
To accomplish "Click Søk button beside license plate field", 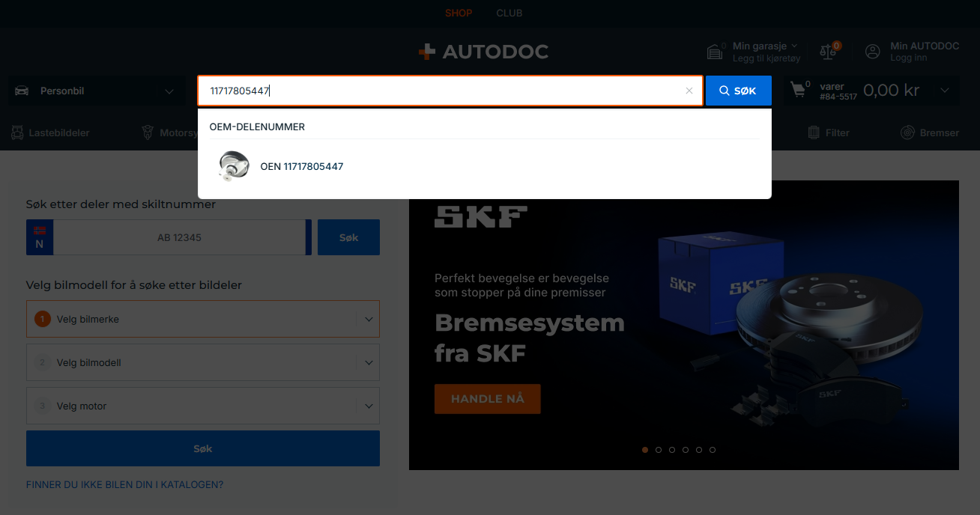I will tap(348, 237).
